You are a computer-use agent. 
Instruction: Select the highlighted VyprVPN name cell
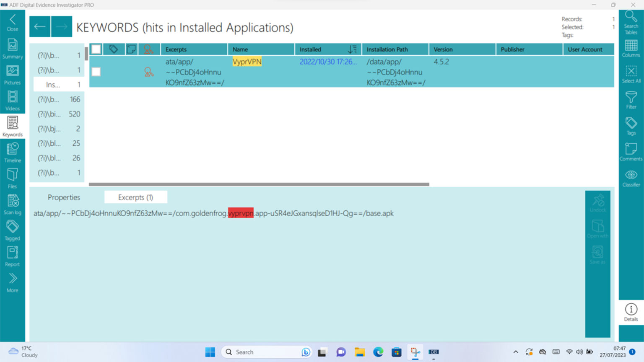pyautogui.click(x=247, y=62)
